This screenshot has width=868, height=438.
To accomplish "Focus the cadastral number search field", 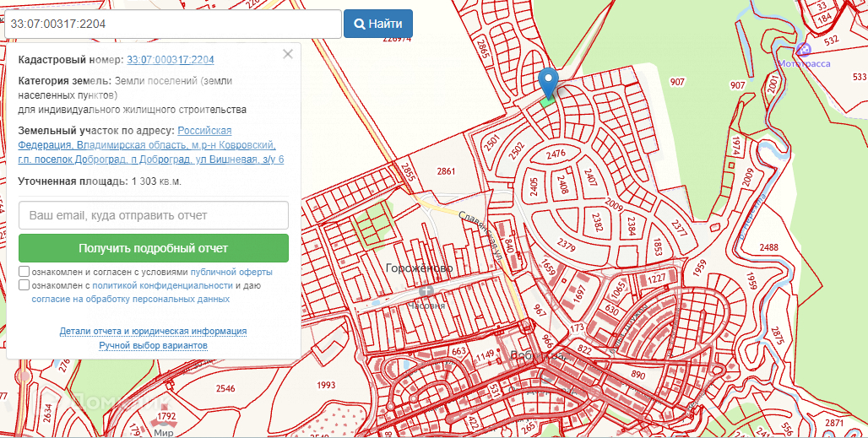I will coord(172,24).
